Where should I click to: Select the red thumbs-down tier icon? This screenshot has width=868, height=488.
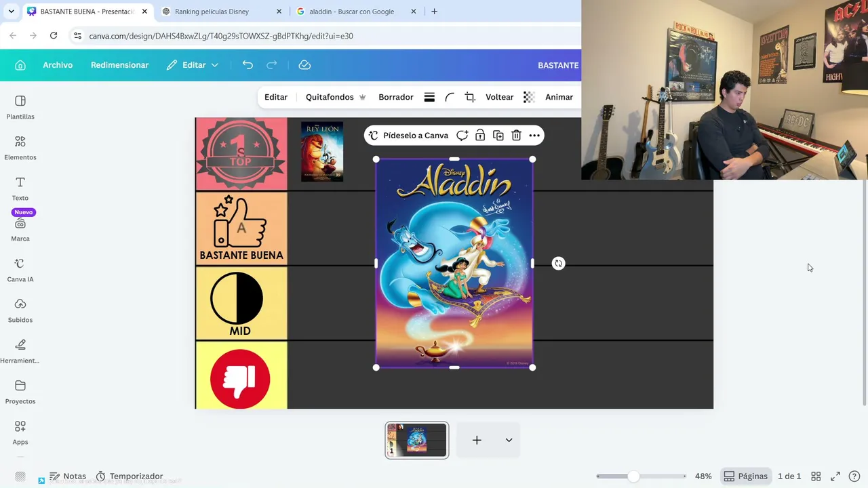(x=240, y=379)
